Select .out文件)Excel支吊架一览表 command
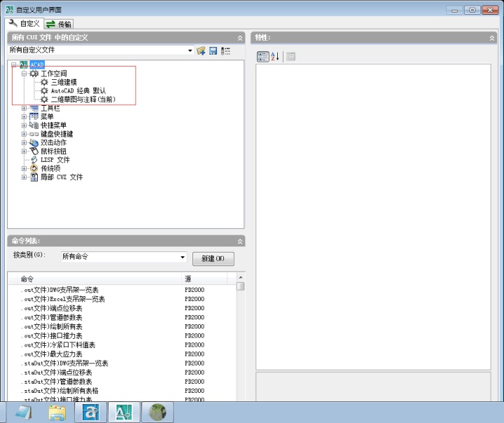This screenshot has height=423, width=504. (63, 299)
